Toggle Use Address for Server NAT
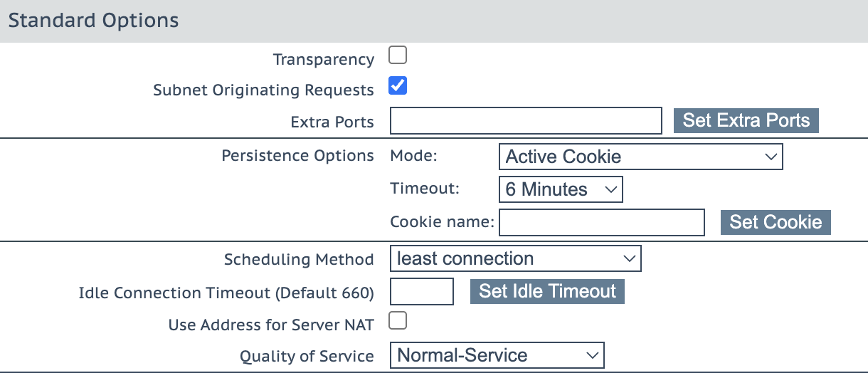This screenshot has height=373, width=868. pos(398,321)
